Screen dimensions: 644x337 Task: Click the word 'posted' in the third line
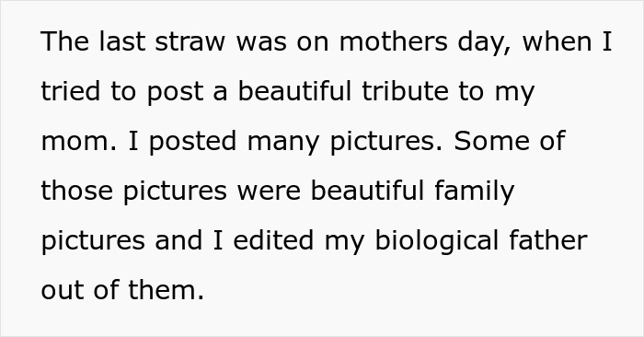point(192,142)
